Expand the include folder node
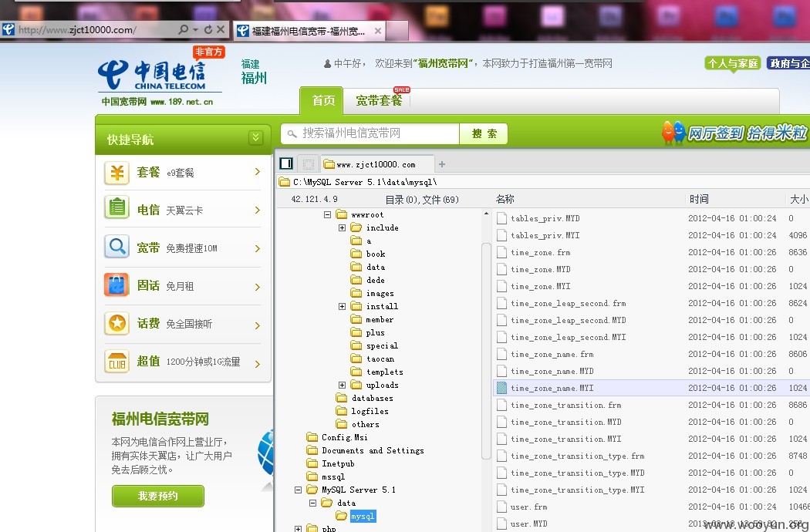The width and height of the screenshot is (810, 532). point(342,227)
